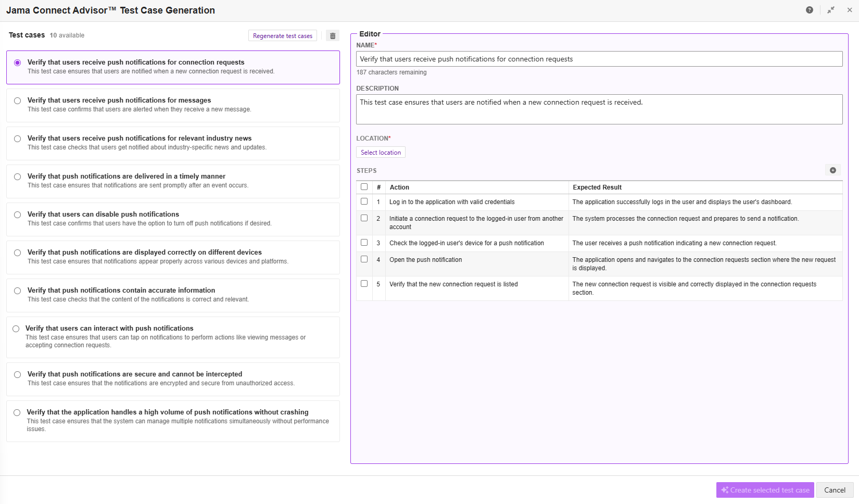
Task: Check the select-all checkbox in the steps header
Action: pyautogui.click(x=364, y=186)
